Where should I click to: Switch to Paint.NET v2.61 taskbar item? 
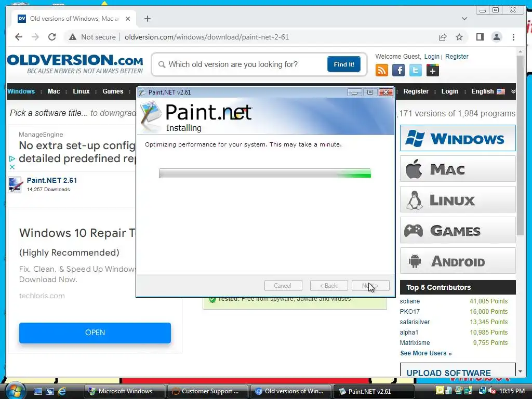(374, 391)
